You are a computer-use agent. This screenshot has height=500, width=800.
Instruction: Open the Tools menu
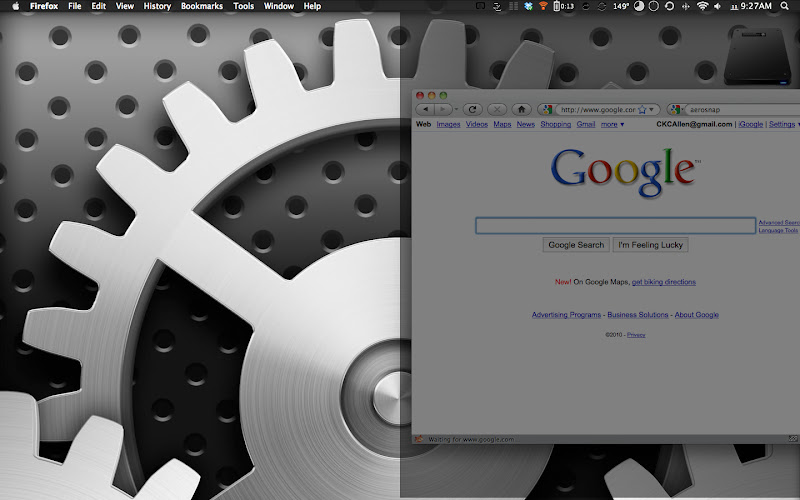point(243,6)
